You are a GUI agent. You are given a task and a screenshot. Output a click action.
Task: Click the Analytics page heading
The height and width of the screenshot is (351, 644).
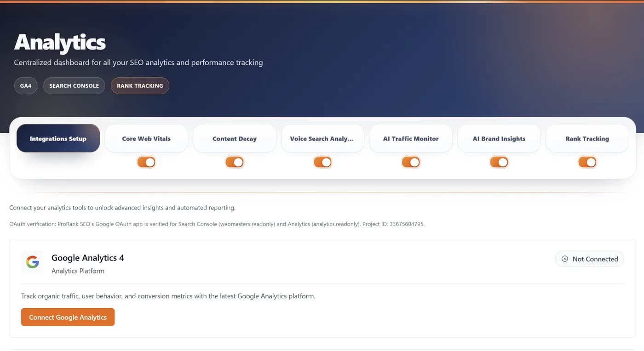coord(60,42)
